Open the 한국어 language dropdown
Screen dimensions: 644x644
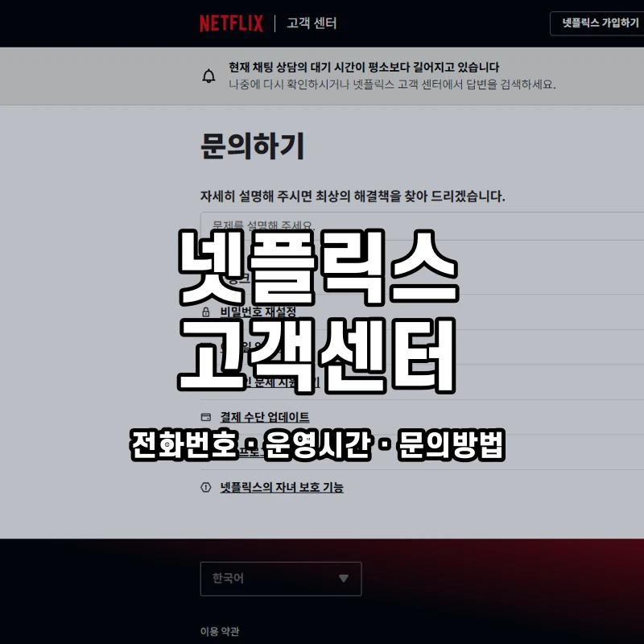click(281, 579)
